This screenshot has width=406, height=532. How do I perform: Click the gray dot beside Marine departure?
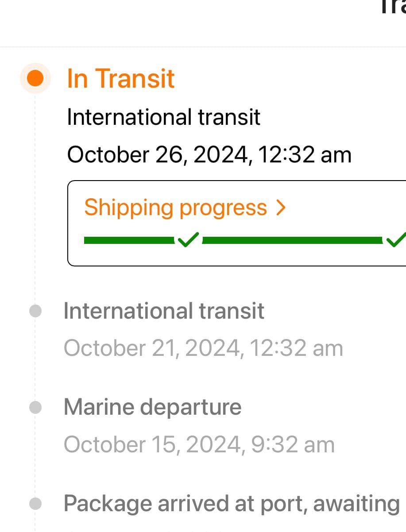[x=35, y=407]
